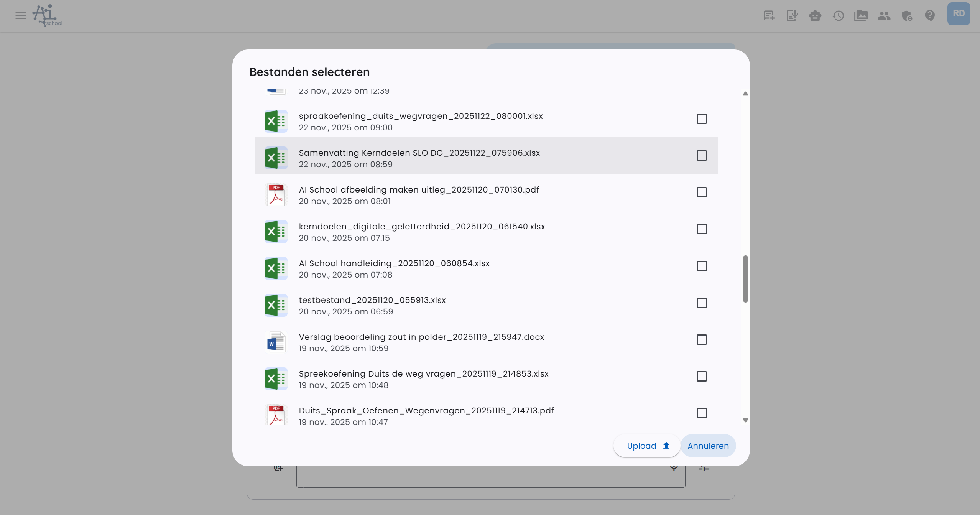Open the privacy shield settings
This screenshot has width=980, height=515.
tap(907, 15)
